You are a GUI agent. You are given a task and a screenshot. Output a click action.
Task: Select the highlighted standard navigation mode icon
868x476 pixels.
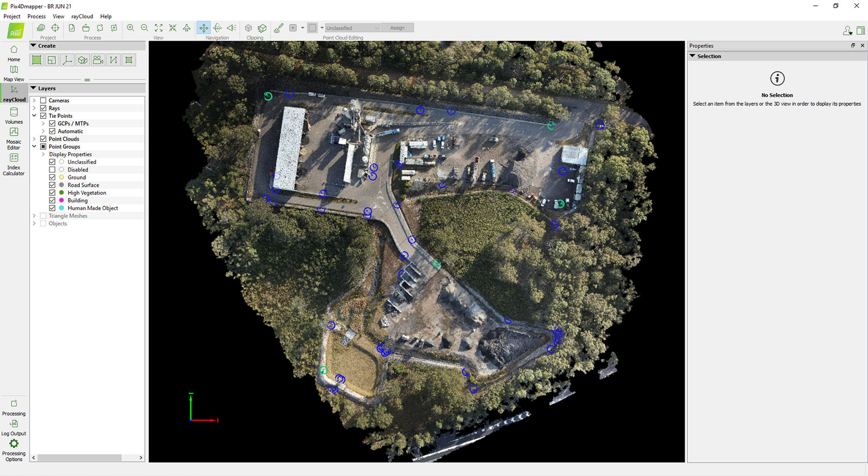tap(203, 28)
